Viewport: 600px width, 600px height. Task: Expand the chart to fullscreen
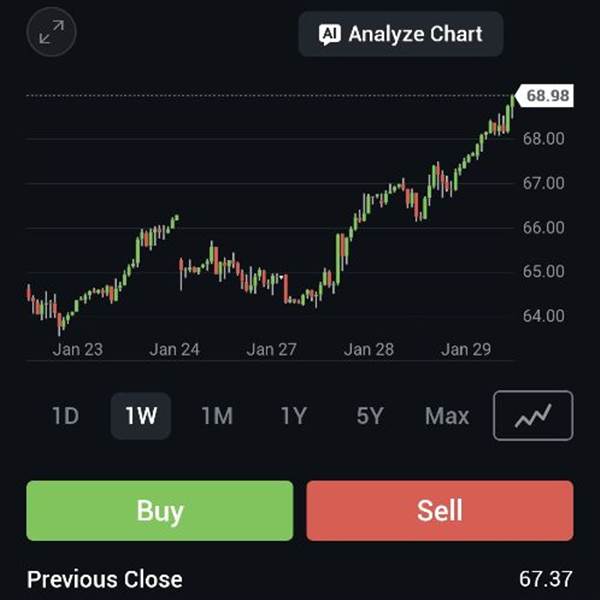click(x=51, y=35)
